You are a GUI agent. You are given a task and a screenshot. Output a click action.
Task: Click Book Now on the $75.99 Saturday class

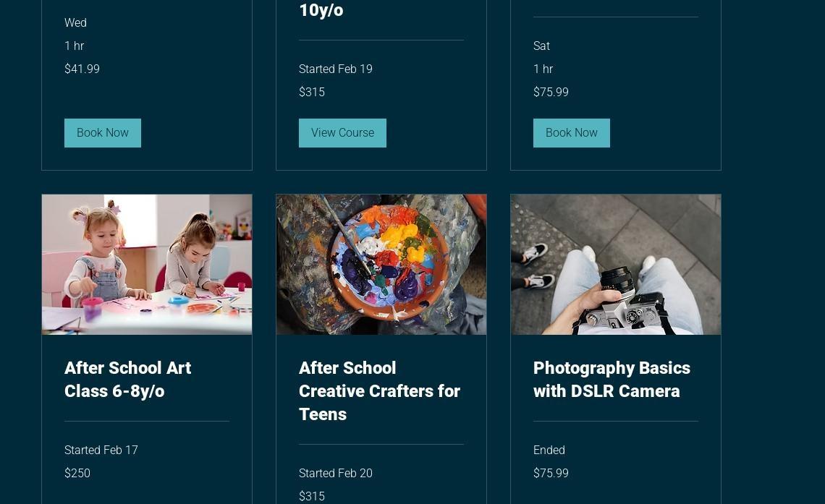[572, 133]
